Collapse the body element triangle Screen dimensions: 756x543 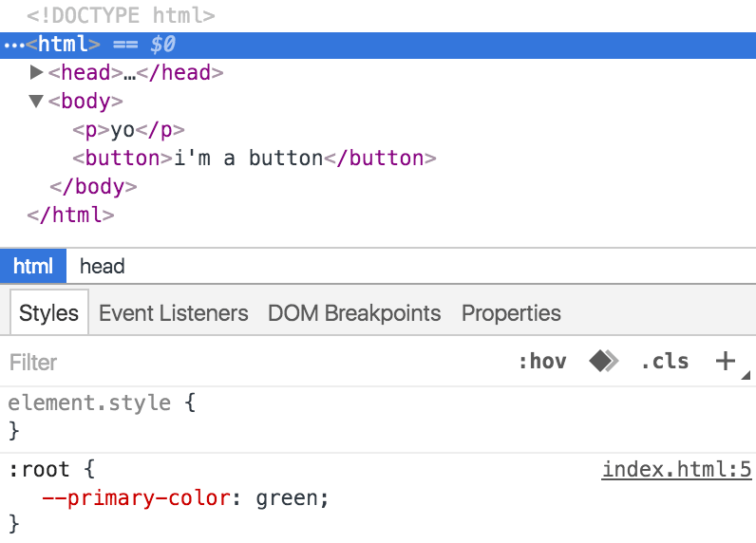click(37, 101)
